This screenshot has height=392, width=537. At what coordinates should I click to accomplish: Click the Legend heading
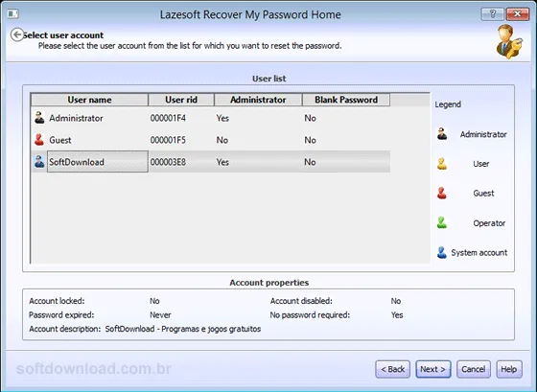pos(448,104)
